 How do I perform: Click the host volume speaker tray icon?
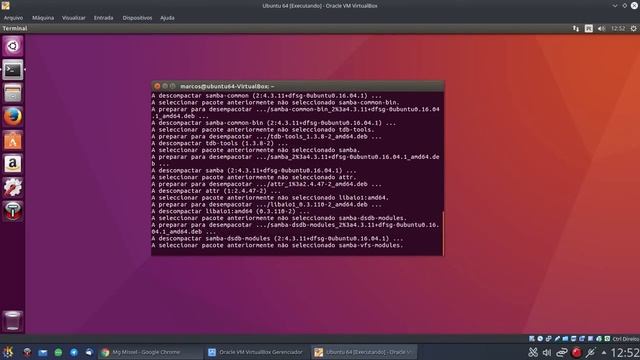547,353
